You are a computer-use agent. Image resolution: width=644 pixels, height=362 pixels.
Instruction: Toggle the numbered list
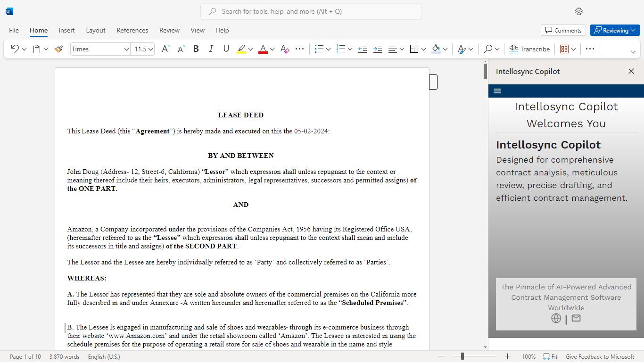(341, 49)
